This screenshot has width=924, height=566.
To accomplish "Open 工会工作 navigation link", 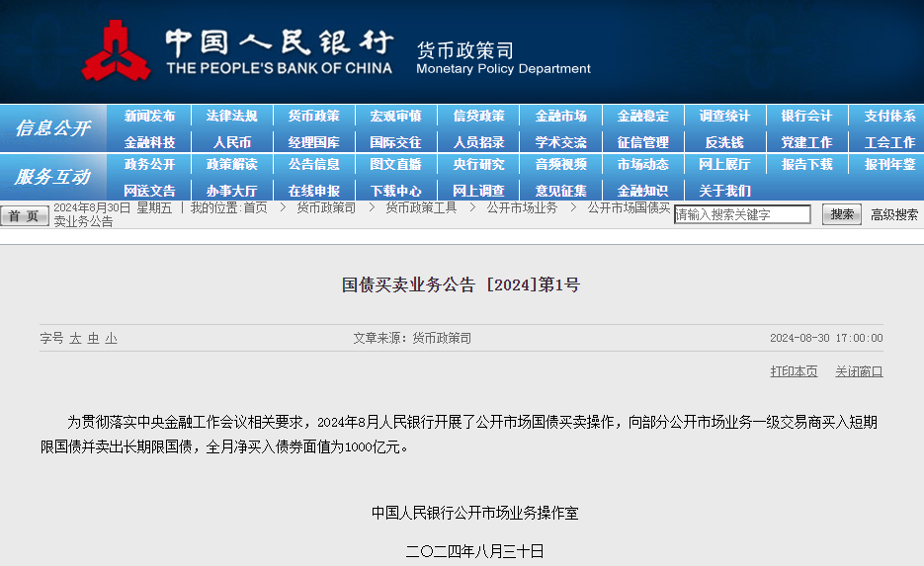I will point(889,142).
